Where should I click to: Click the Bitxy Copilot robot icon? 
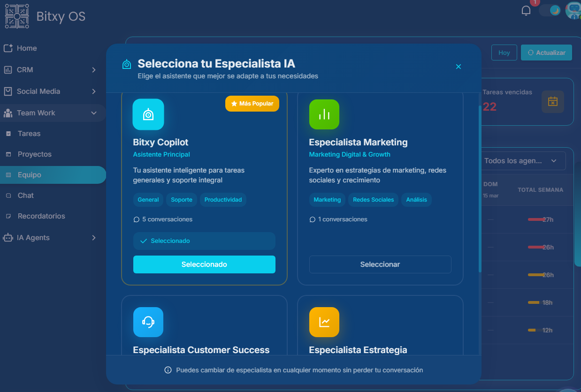148,114
